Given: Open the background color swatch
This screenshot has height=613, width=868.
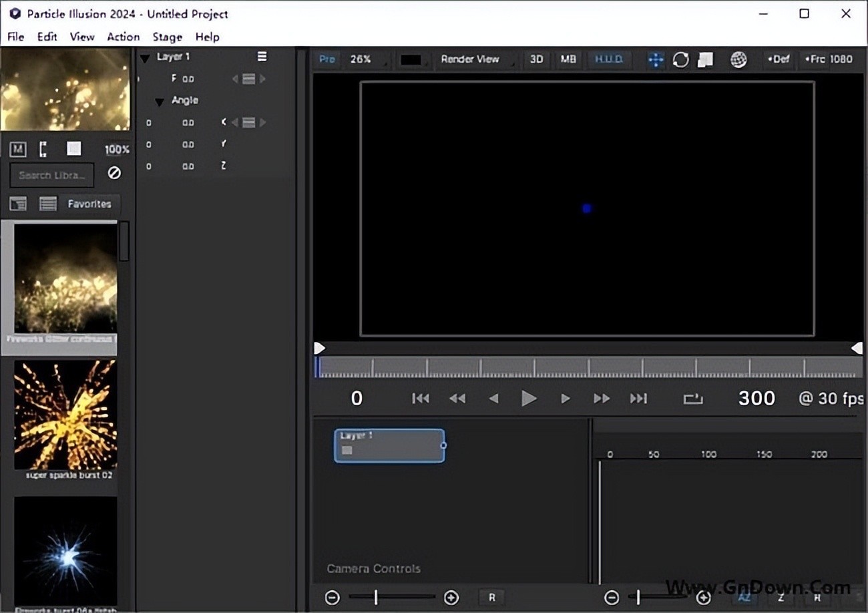Looking at the screenshot, I should tap(411, 60).
